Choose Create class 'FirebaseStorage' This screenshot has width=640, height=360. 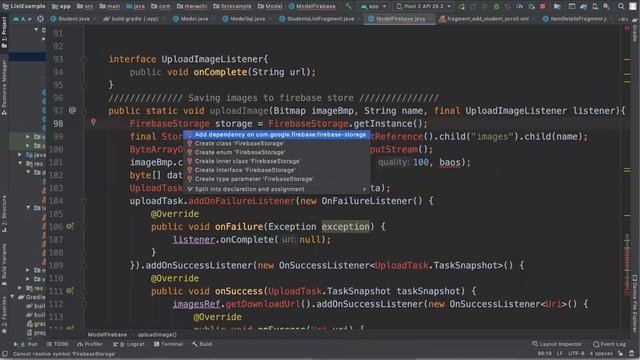pos(277,144)
